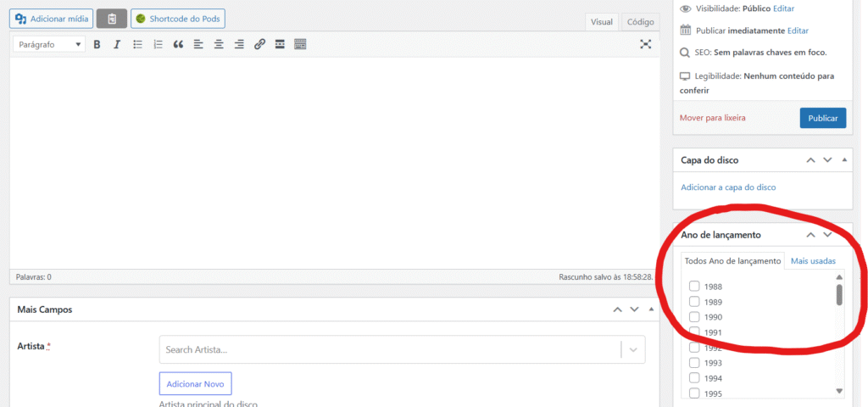Open the Mais usadas tab
Viewport: 868px width, 407px height.
pyautogui.click(x=813, y=261)
